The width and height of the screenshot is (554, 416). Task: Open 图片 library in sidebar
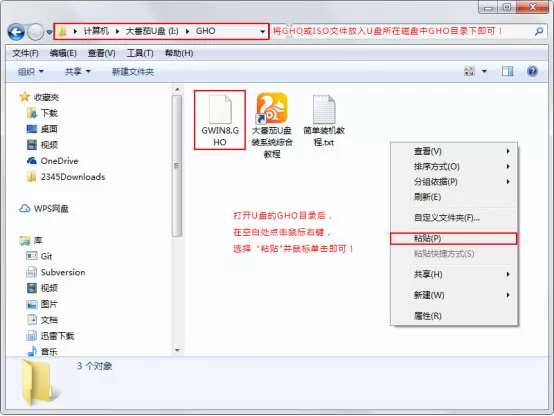pyautogui.click(x=42, y=304)
